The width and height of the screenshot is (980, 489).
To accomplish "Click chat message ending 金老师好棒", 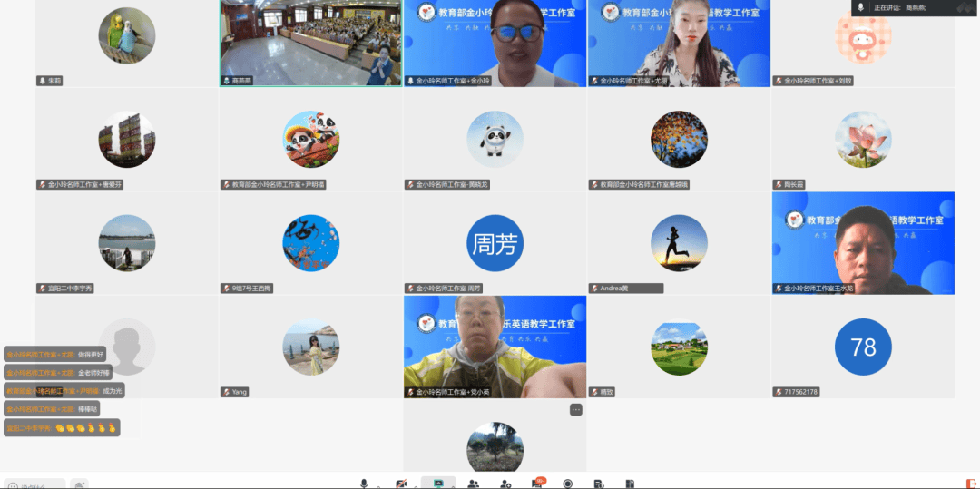I will pyautogui.click(x=58, y=372).
